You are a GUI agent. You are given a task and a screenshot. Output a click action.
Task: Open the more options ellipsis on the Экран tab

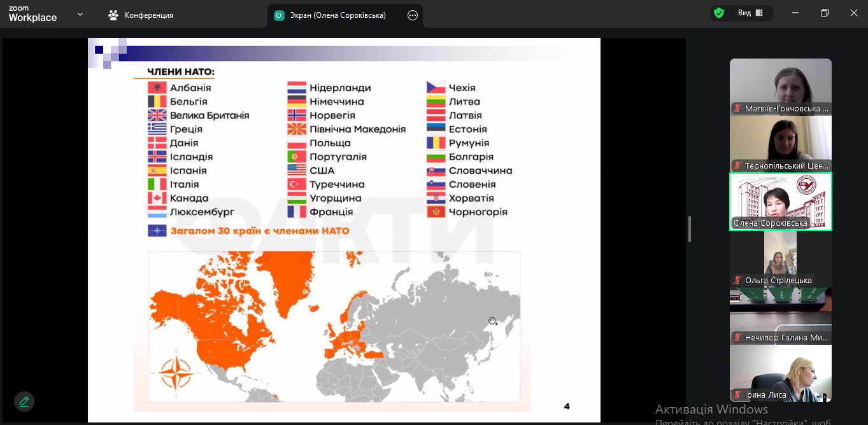tap(413, 15)
